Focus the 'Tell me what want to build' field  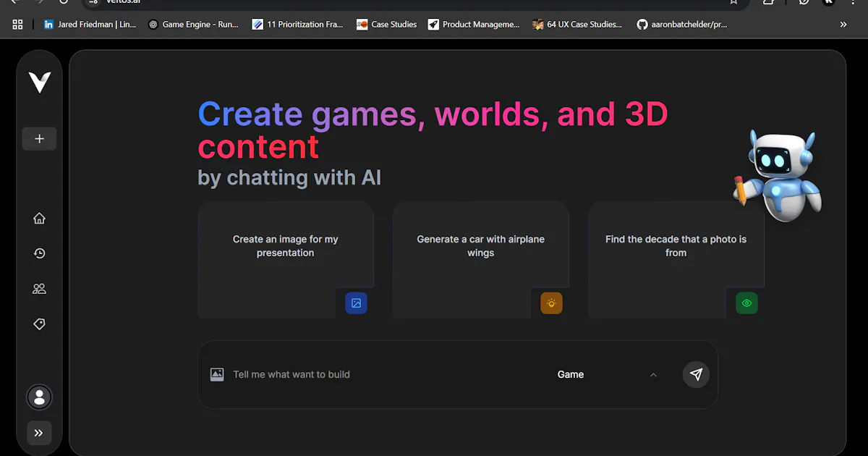click(x=387, y=374)
